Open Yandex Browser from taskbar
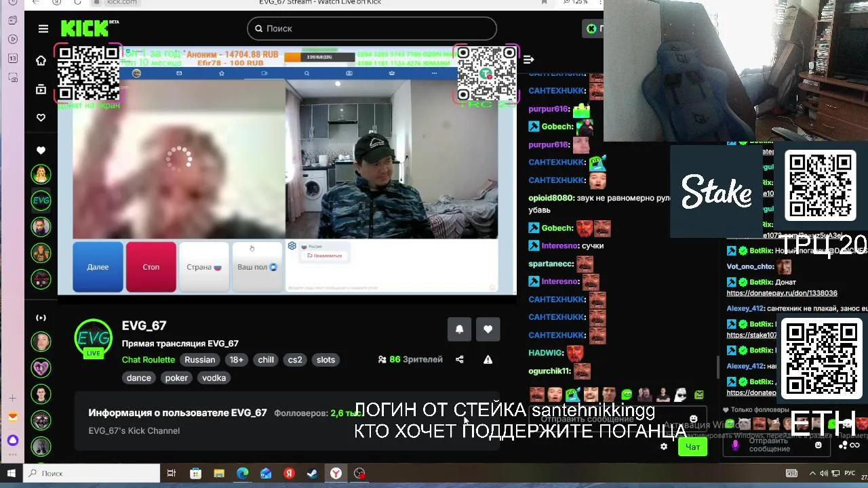The image size is (868, 488). pos(336,474)
